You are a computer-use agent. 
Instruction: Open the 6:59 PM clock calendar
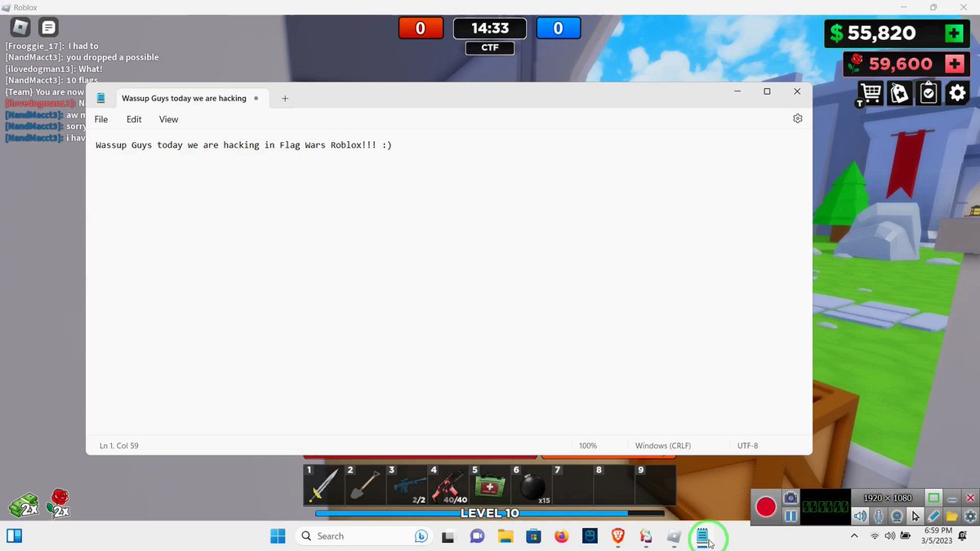[936, 536]
